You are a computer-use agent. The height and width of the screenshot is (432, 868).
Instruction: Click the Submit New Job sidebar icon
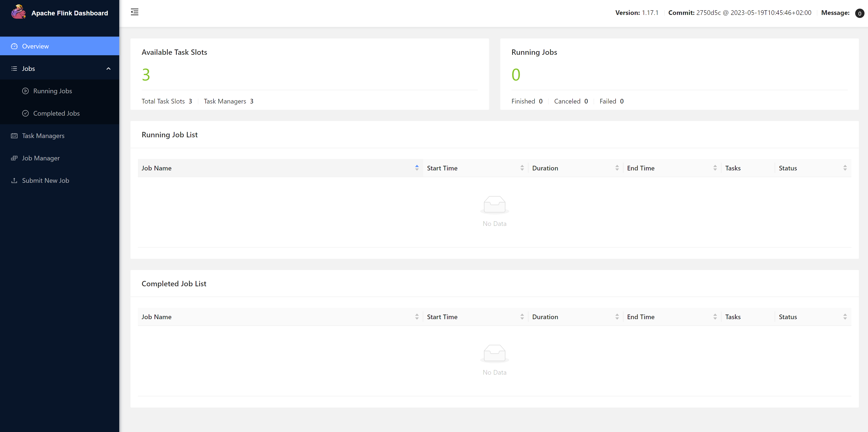14,180
